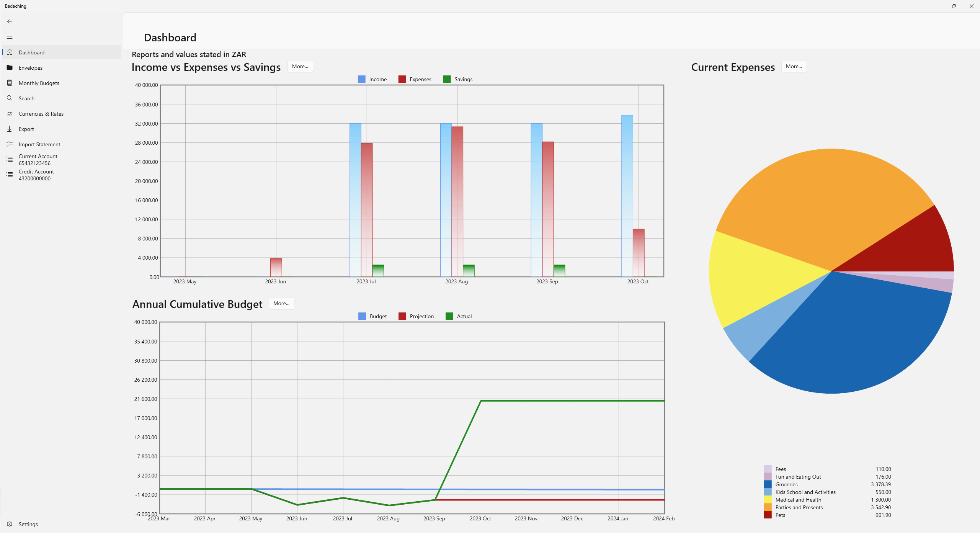Open the Envelopes section

click(x=30, y=68)
